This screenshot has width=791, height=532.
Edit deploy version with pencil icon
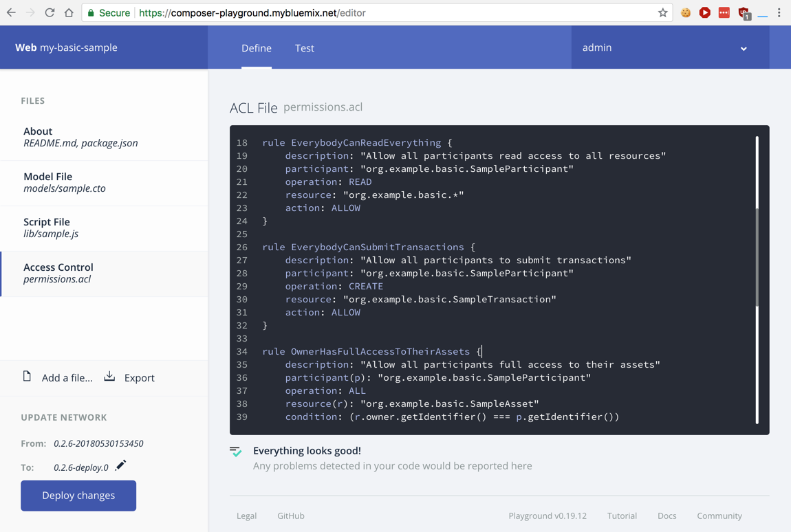(x=120, y=465)
